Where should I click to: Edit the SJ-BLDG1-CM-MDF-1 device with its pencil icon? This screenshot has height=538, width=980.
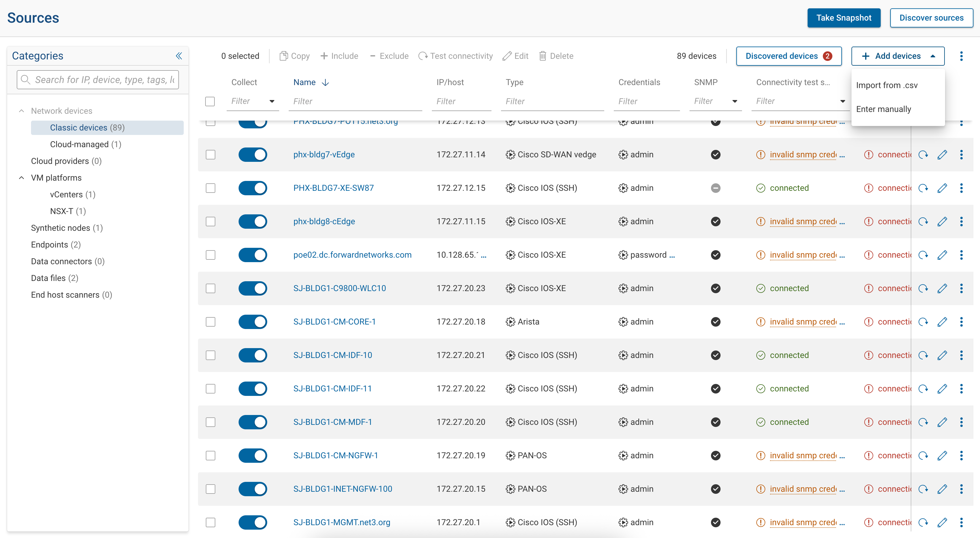[943, 422]
